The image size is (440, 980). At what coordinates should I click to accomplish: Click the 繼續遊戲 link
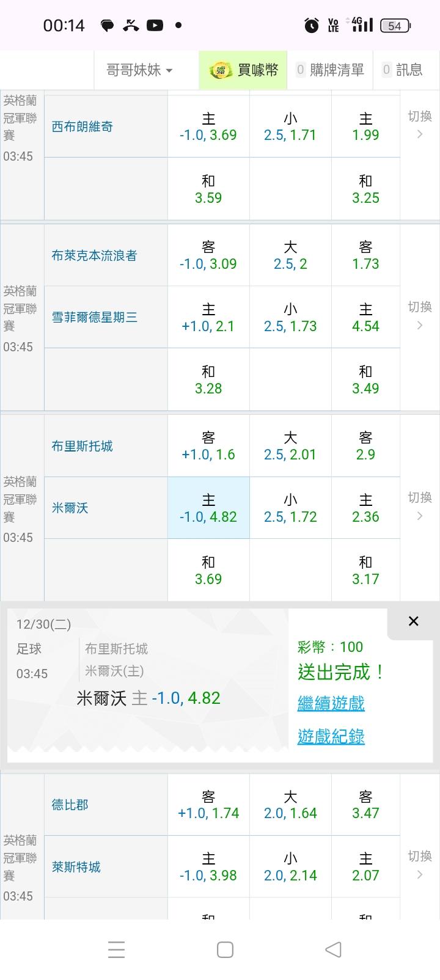331,703
